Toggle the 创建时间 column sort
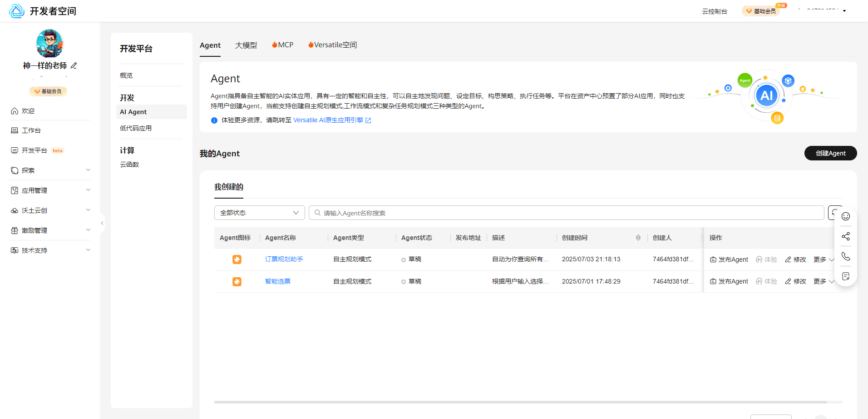868x419 pixels. click(638, 237)
